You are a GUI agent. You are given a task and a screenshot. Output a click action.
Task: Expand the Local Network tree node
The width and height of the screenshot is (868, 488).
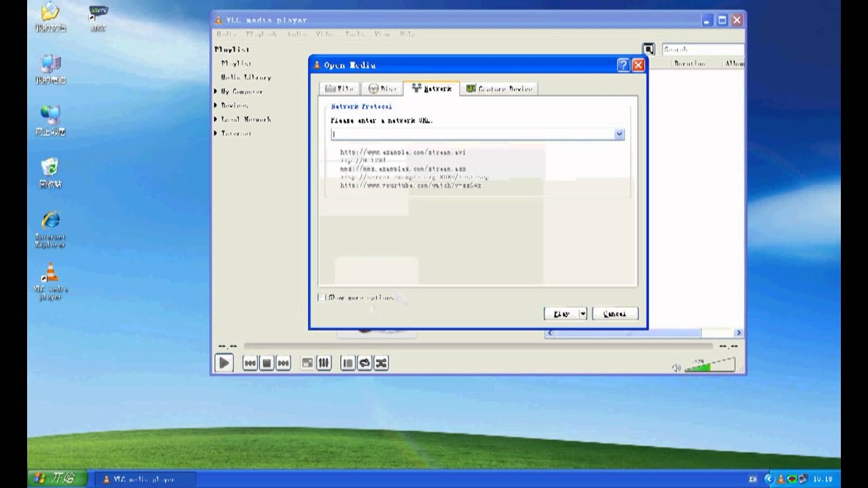pyautogui.click(x=216, y=119)
